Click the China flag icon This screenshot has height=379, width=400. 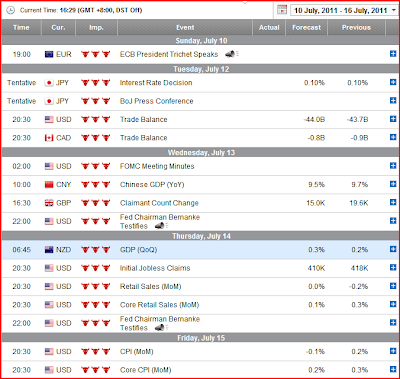49,185
